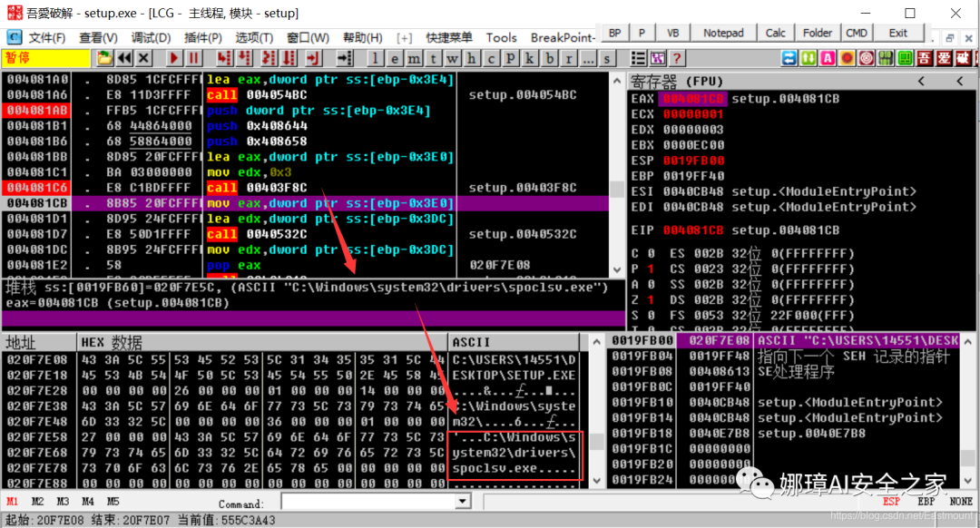Click the list-view options toolbar icon
Image resolution: width=980 pixels, height=528 pixels.
point(638,58)
